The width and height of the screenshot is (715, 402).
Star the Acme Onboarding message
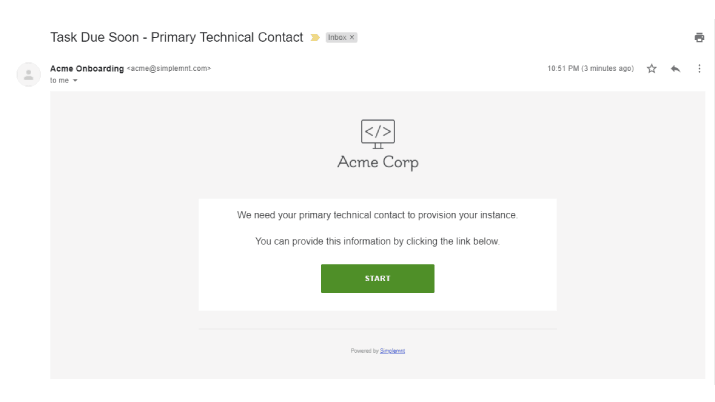(x=652, y=68)
